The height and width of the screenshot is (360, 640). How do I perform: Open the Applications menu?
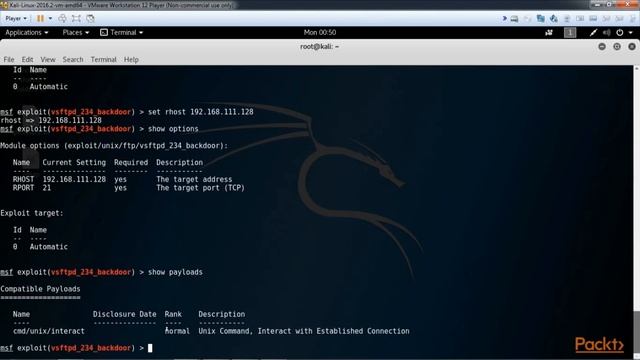[x=27, y=32]
